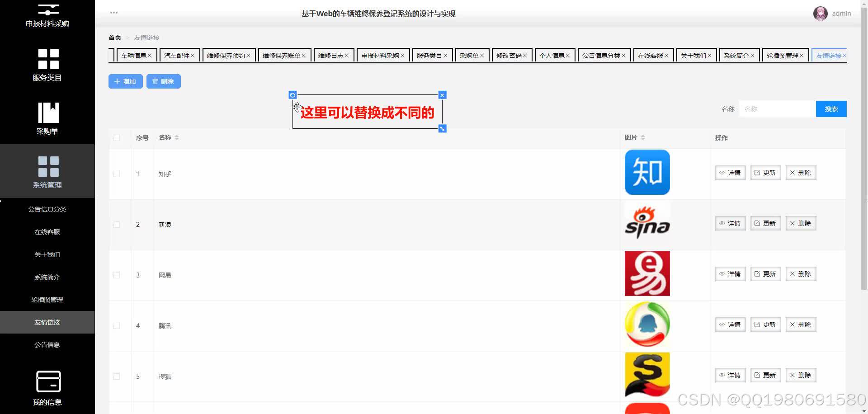
Task: Go to 首页 in the breadcrumb
Action: (115, 38)
